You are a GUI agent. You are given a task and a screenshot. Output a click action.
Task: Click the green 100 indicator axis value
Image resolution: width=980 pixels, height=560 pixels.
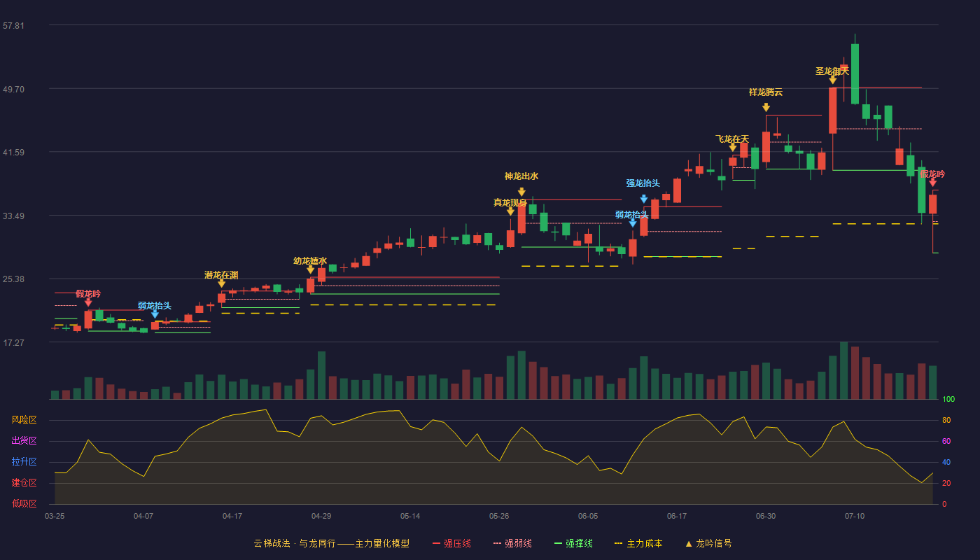(x=948, y=399)
